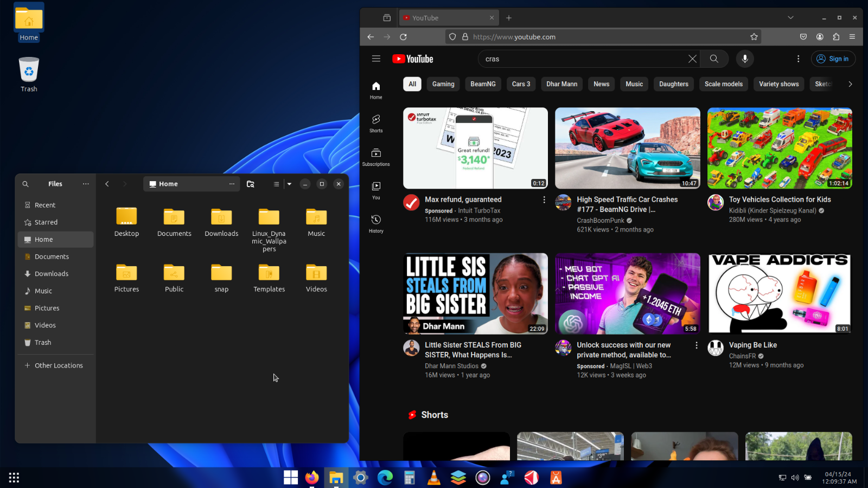List all tabs with Firefox chevron
Viewport: 868px width, 488px height.
coord(790,18)
